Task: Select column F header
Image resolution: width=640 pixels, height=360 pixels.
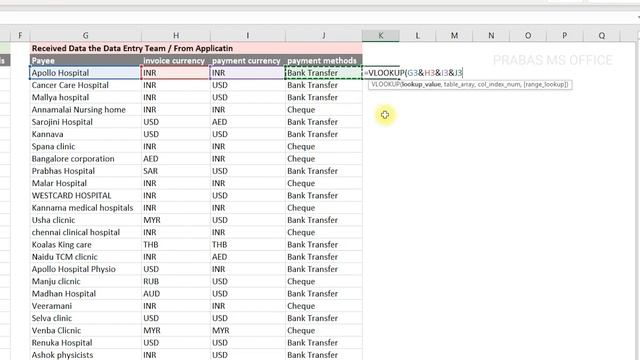Action: [20, 36]
